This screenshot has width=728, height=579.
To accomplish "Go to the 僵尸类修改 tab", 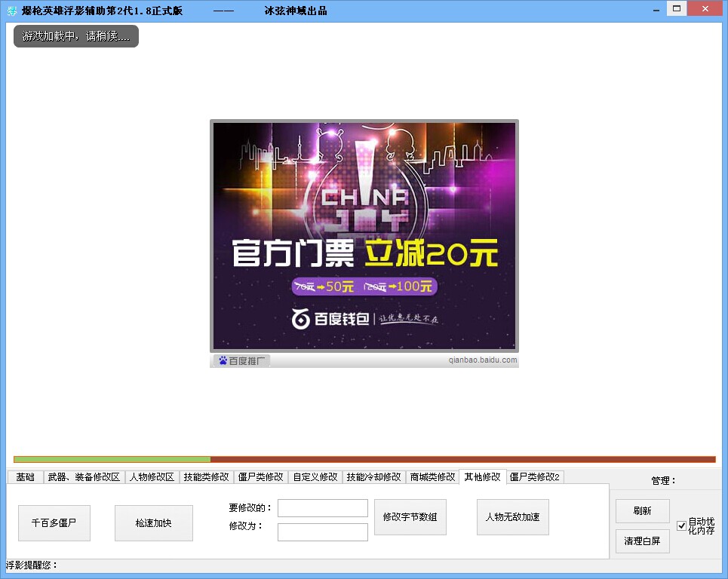I will pyautogui.click(x=260, y=477).
